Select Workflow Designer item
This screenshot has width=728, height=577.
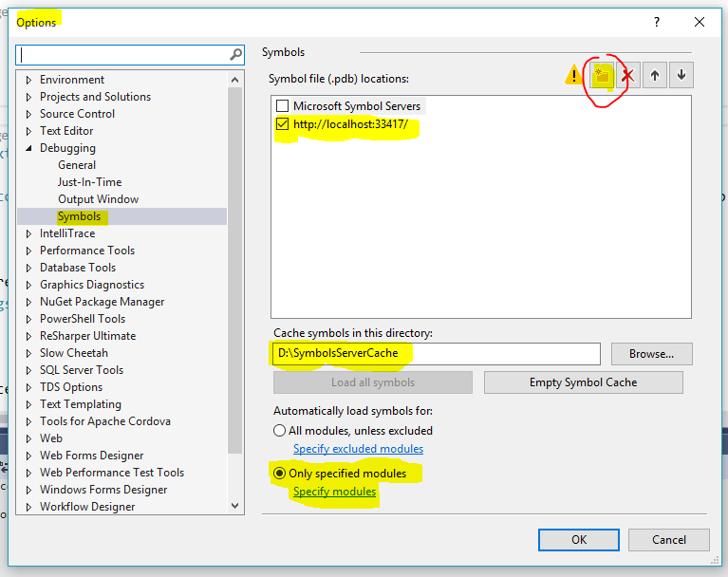coord(87,507)
